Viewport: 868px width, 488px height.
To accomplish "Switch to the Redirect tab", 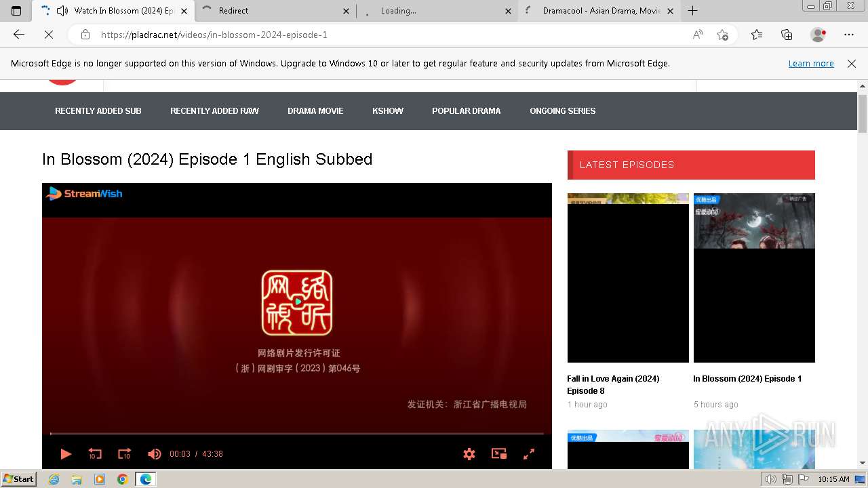I will (x=275, y=11).
